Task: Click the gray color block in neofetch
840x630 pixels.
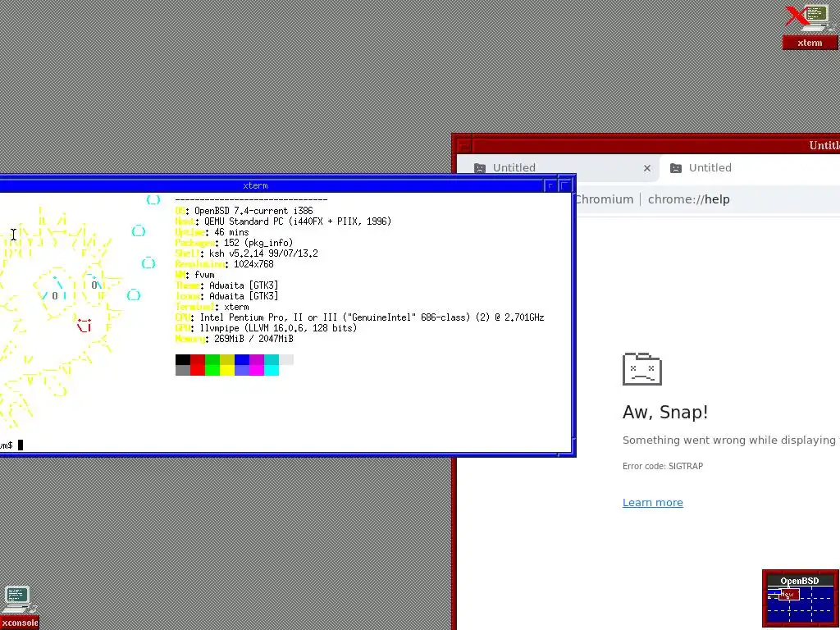Action: (183, 370)
